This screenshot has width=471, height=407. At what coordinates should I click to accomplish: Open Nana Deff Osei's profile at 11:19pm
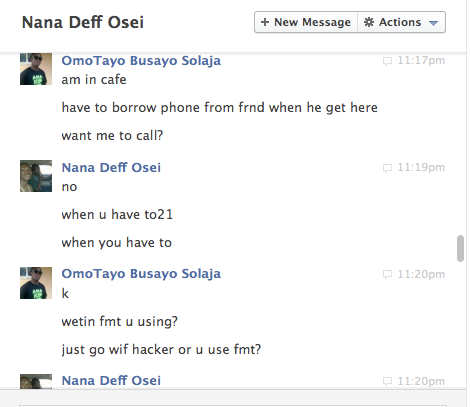tap(111, 167)
